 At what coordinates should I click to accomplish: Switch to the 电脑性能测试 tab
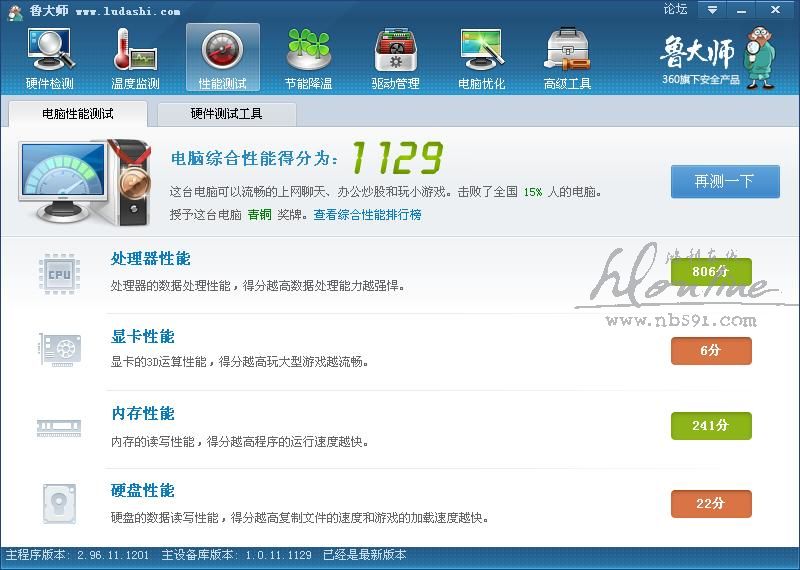coord(78,114)
